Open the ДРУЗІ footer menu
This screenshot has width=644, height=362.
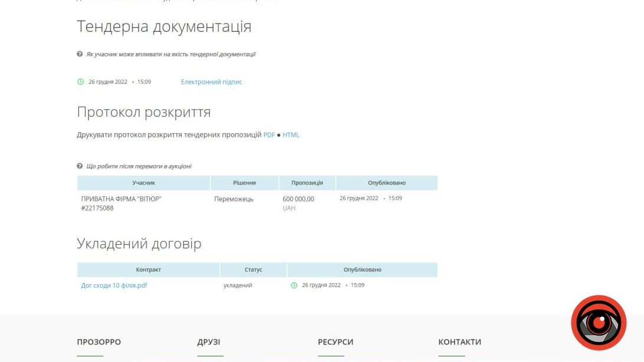(x=209, y=342)
